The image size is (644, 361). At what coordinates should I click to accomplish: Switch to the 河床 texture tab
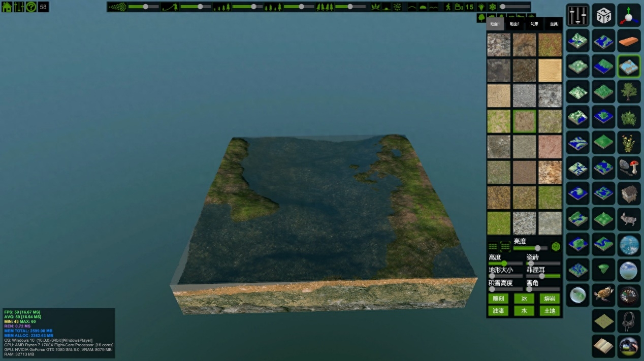pos(534,24)
